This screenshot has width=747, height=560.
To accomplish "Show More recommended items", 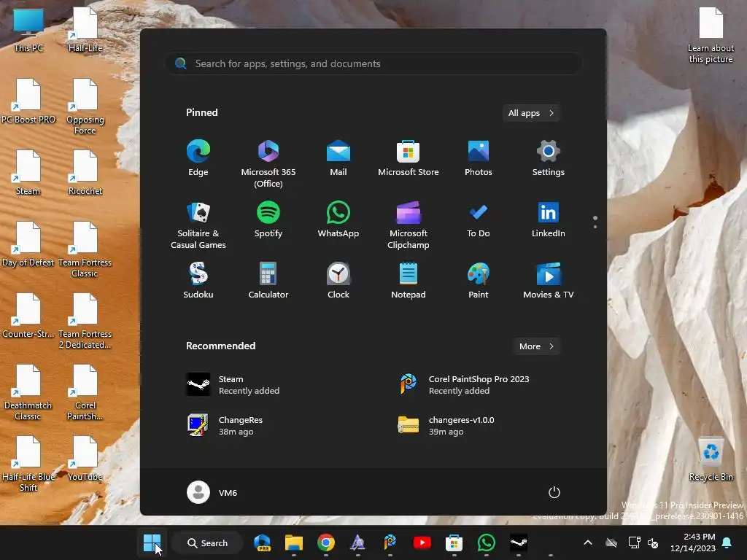I will (536, 346).
